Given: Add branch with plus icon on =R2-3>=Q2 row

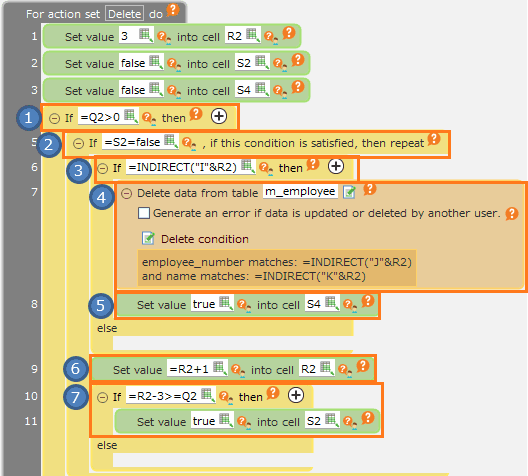Looking at the screenshot, I should (296, 395).
